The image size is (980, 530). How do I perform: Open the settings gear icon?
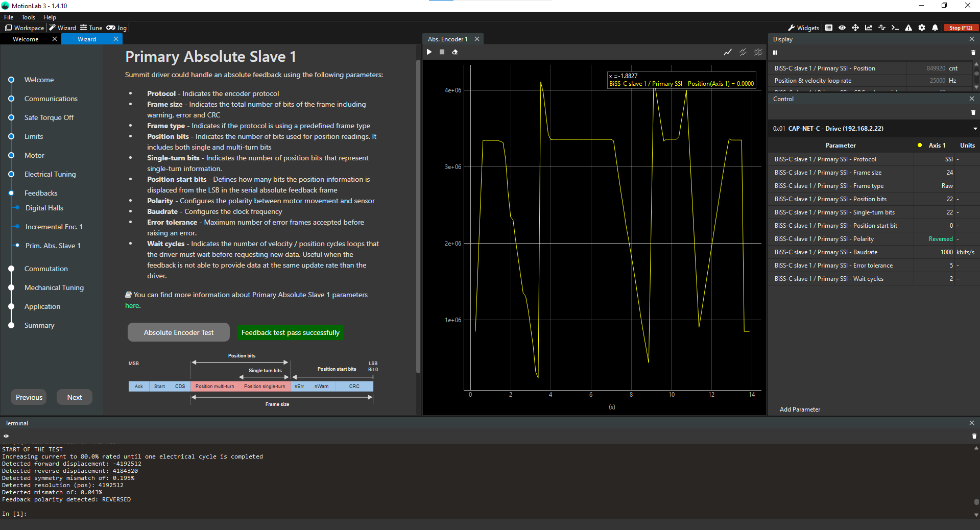tap(921, 28)
